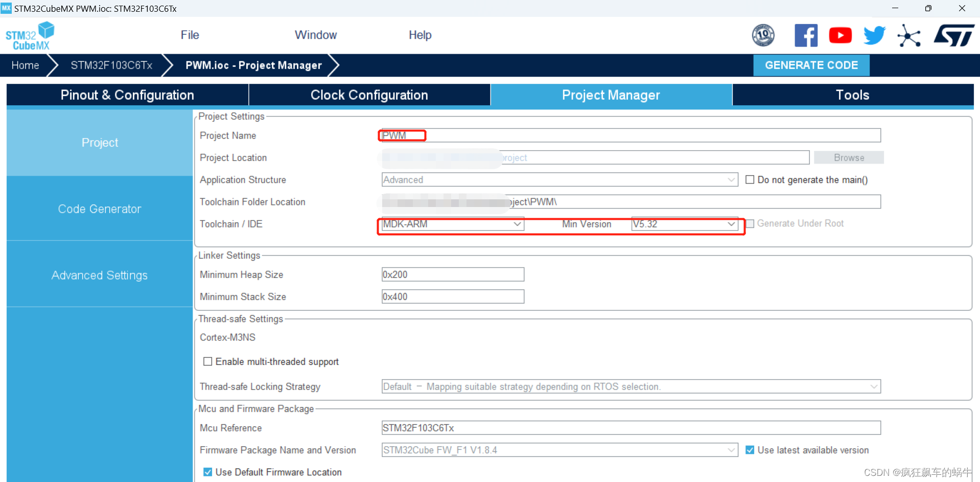Open the File menu
The width and height of the screenshot is (980, 482).
[190, 35]
